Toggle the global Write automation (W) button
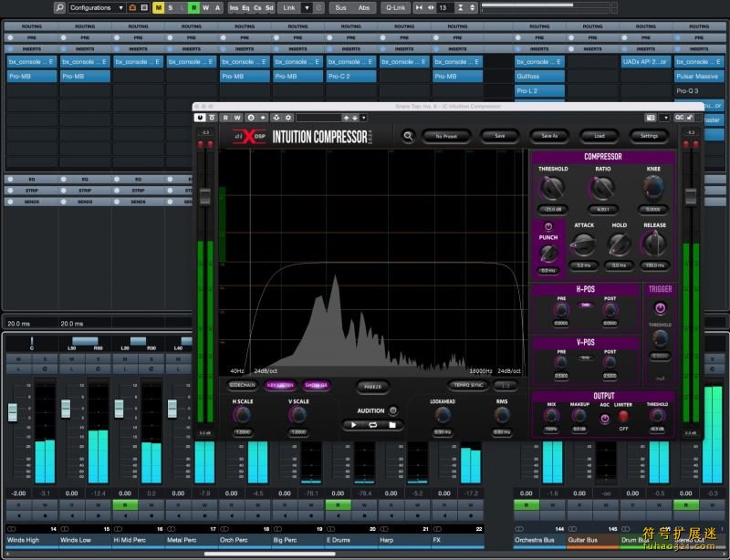730x560 pixels. (205, 7)
